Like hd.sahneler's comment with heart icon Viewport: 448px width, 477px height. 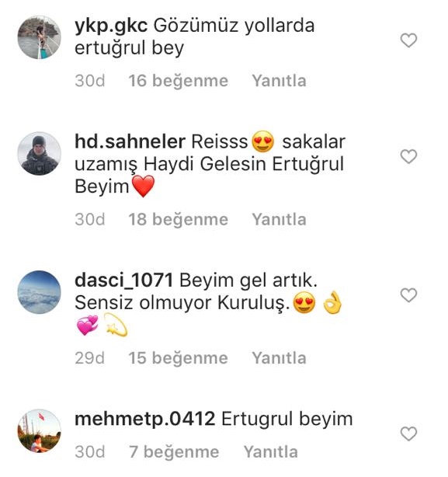[x=408, y=157]
